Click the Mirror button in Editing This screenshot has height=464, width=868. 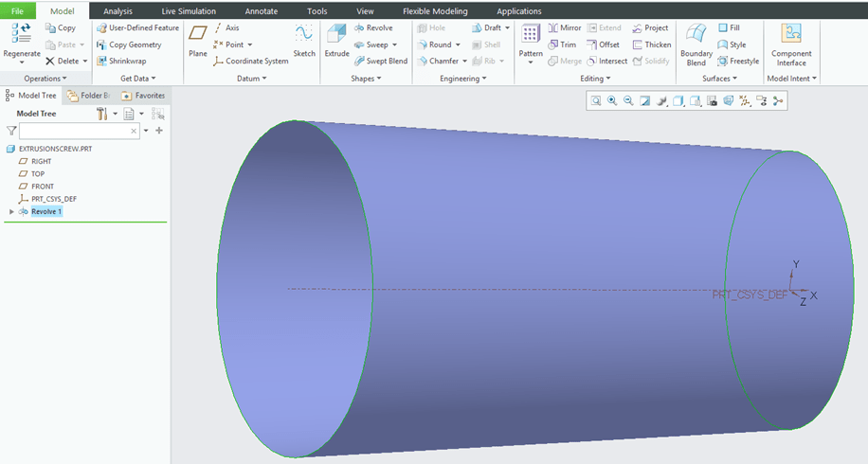(565, 28)
